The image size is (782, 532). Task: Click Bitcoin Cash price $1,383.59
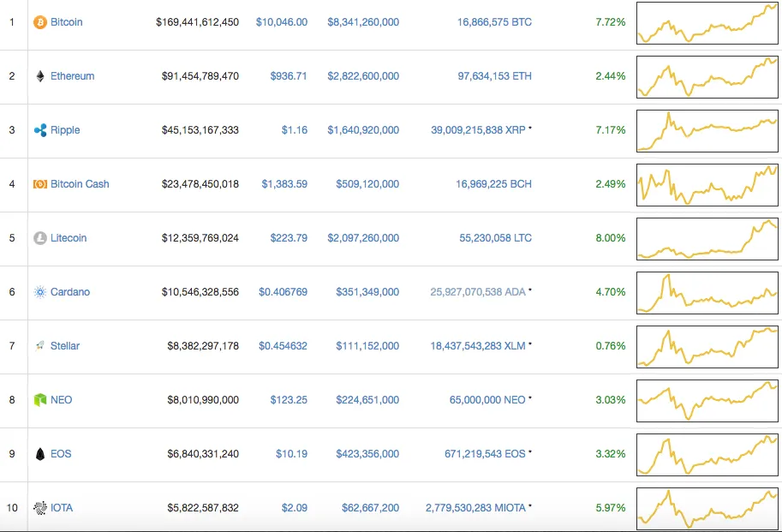(284, 184)
